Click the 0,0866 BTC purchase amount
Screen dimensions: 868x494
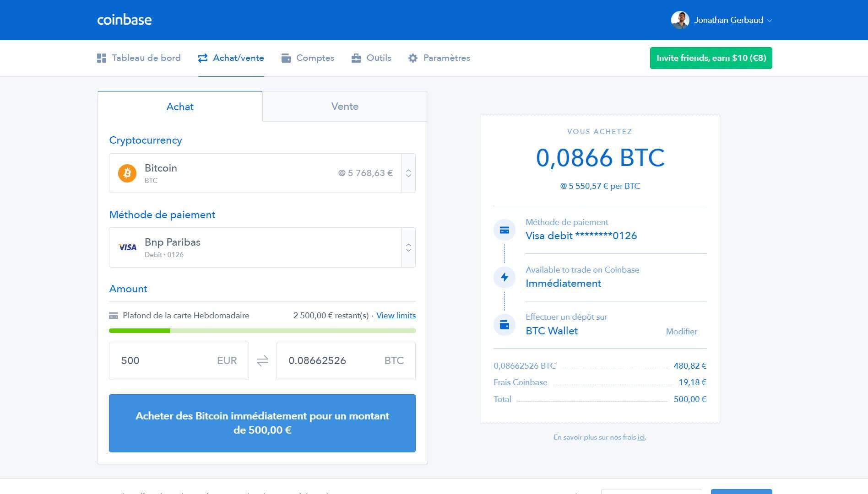tap(600, 158)
